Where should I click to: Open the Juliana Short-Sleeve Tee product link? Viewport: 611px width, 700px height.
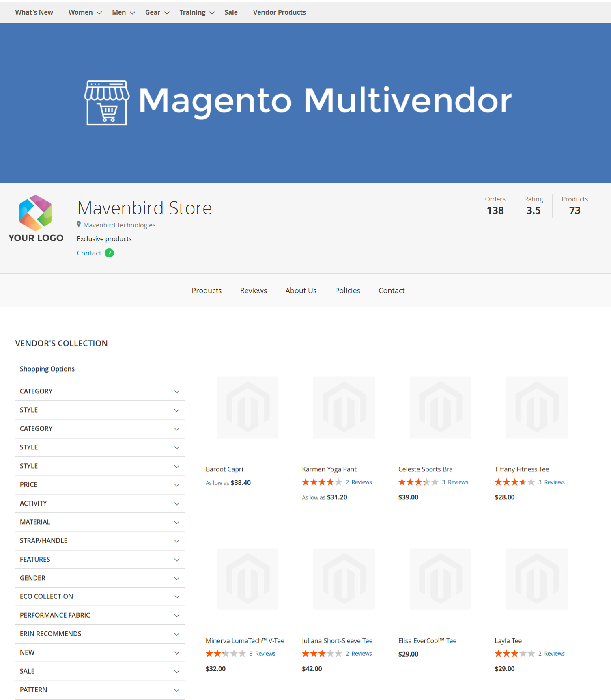337,641
